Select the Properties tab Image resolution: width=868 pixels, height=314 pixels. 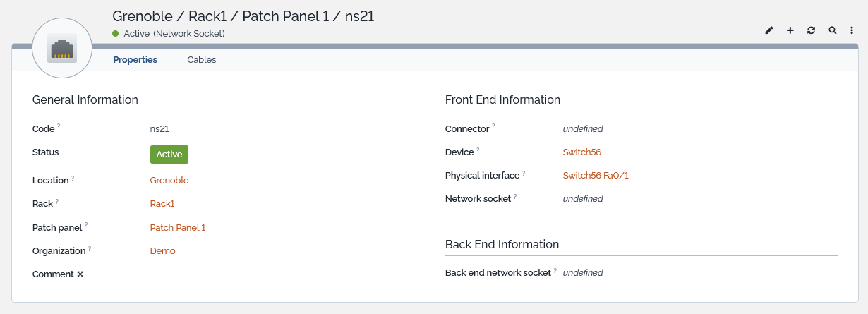135,60
